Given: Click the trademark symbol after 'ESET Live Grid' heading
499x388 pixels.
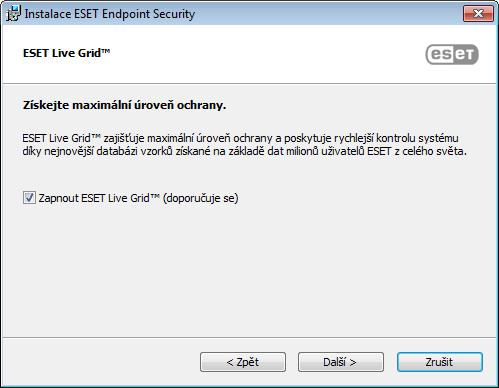Looking at the screenshot, I should tap(106, 51).
